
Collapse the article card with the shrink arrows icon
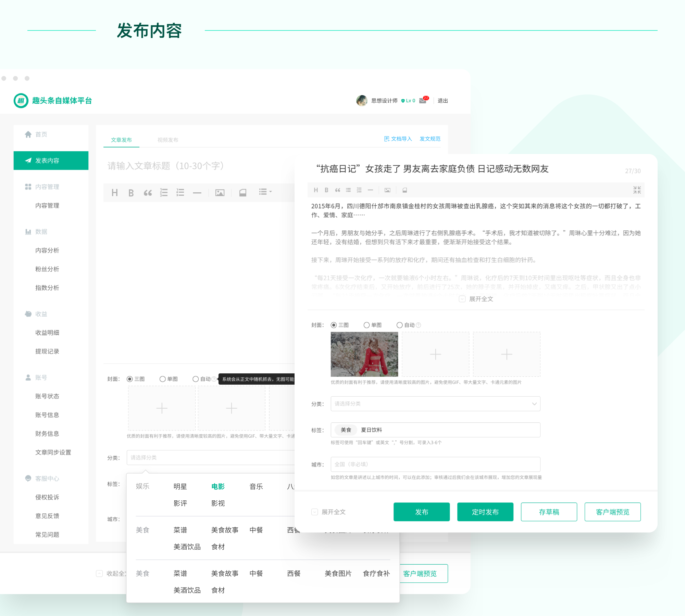pyautogui.click(x=637, y=190)
